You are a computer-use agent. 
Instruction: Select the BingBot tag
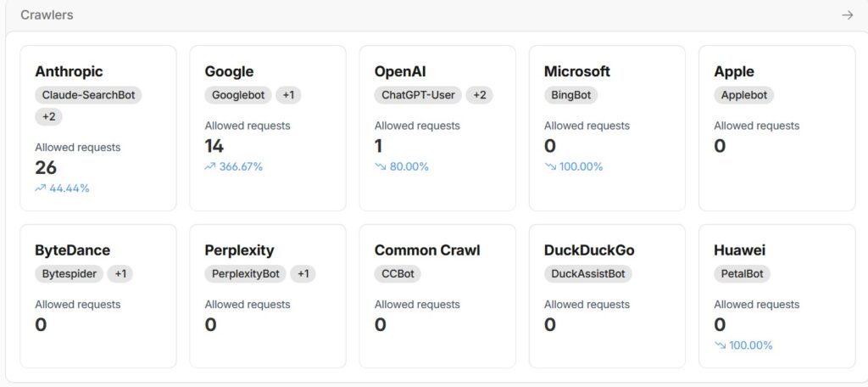570,95
